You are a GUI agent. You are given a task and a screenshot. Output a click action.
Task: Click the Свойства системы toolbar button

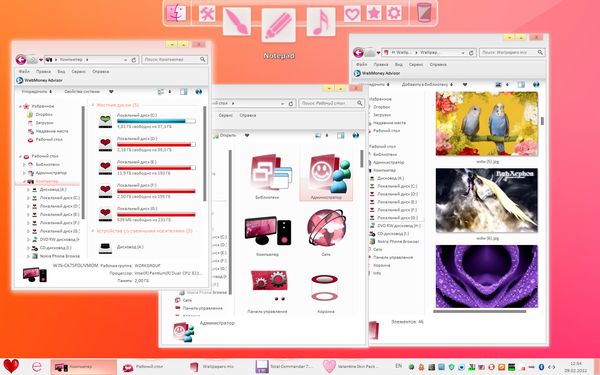(82, 92)
